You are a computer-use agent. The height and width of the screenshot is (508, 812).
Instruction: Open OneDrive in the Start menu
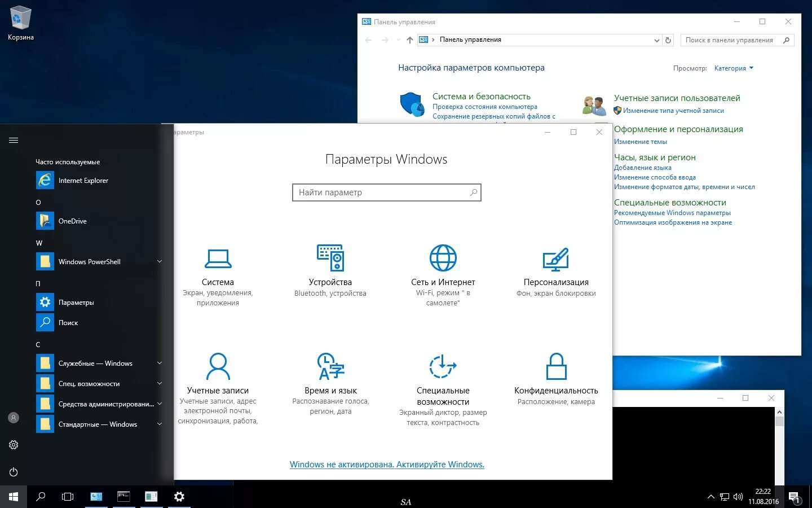click(x=99, y=221)
